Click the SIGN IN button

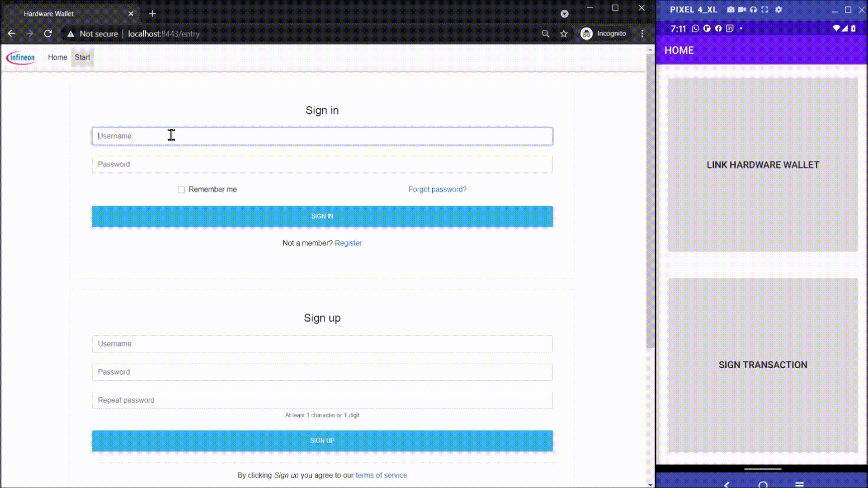point(322,216)
